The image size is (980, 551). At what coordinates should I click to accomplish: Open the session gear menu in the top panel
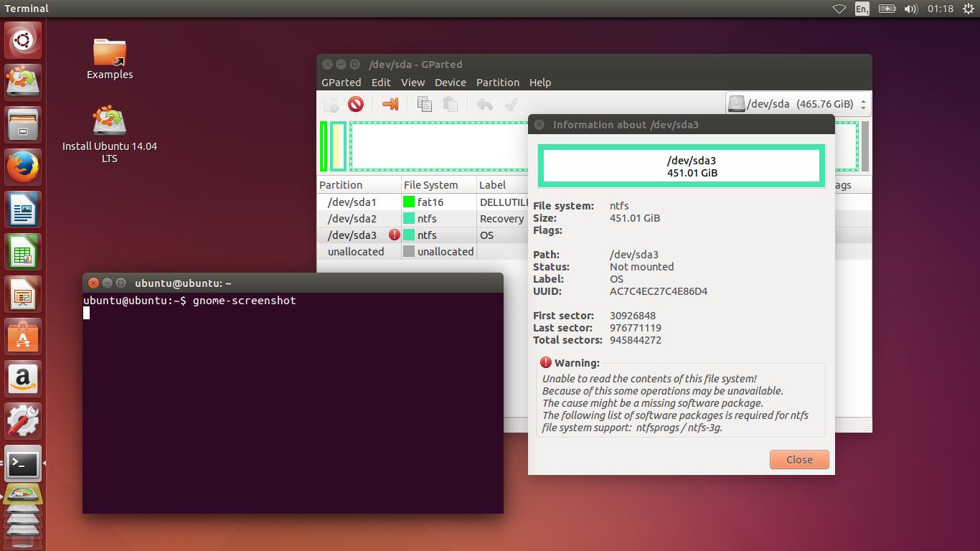(x=970, y=9)
